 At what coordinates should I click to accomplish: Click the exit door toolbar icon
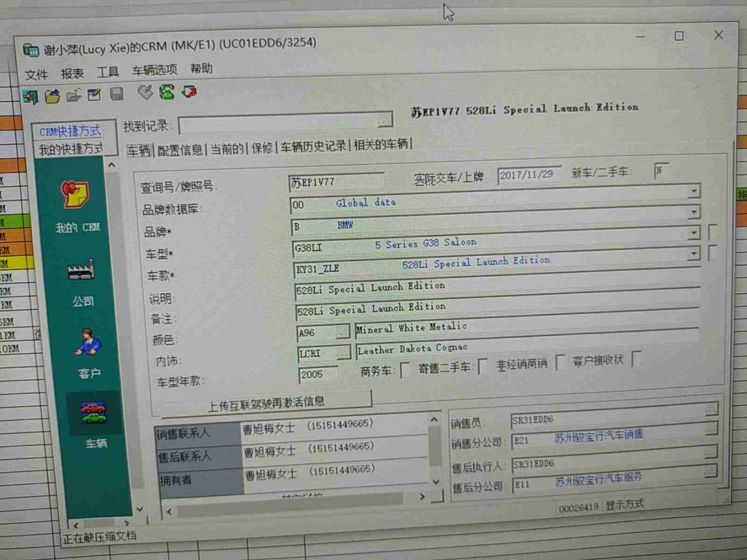[x=30, y=97]
